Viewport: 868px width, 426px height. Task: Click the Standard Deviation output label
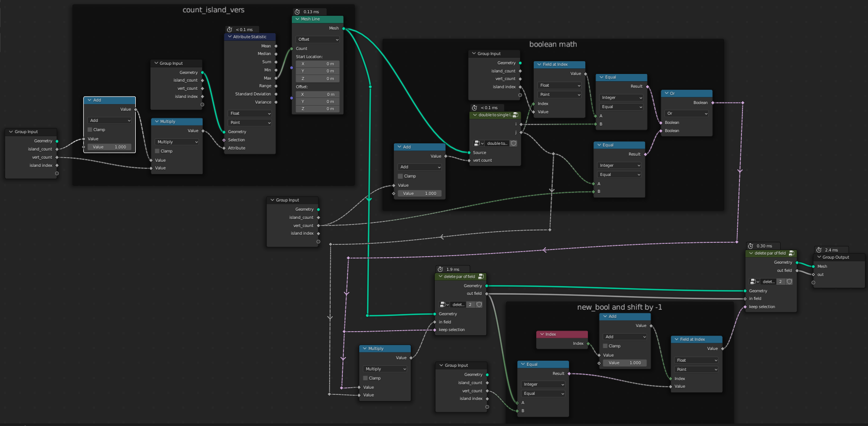coord(253,94)
